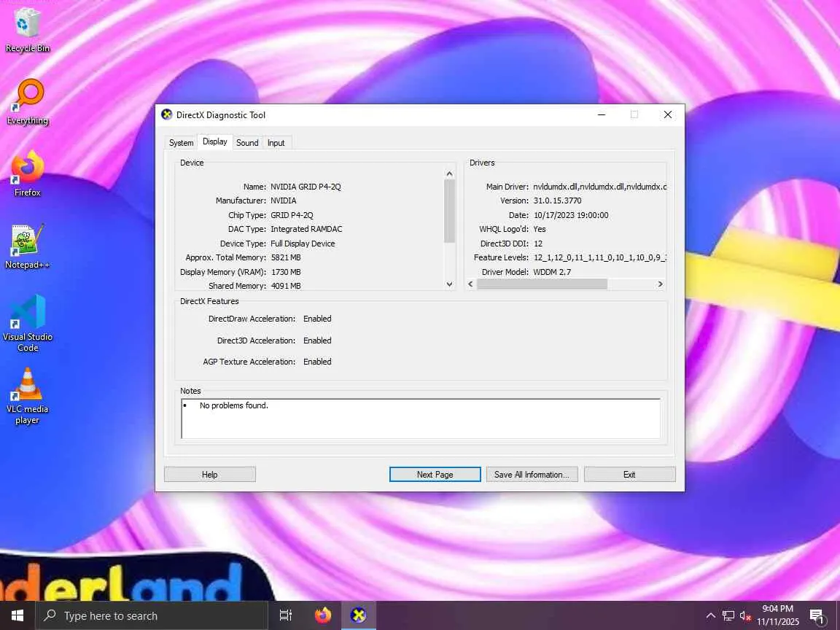Open the Windows Start menu
840x630 pixels.
coord(17,615)
